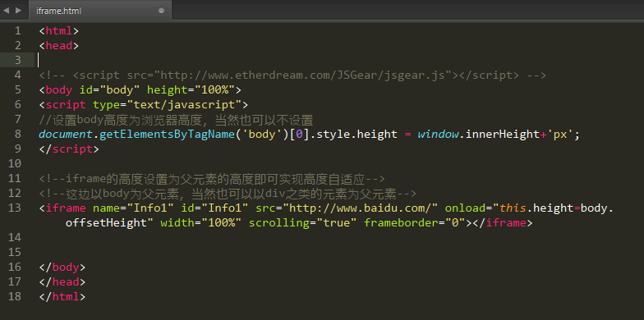The width and height of the screenshot is (644, 320).
Task: Click the scrolling="true" attribute
Action: pos(302,223)
